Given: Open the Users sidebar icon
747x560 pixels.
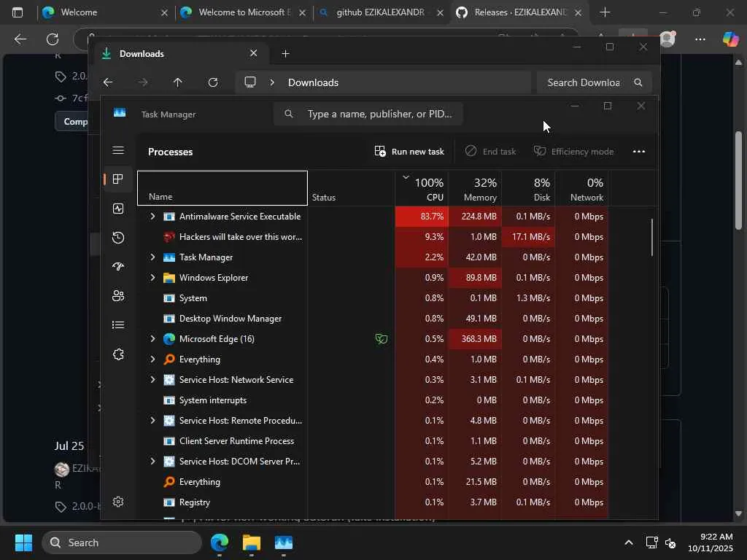Looking at the screenshot, I should [118, 296].
